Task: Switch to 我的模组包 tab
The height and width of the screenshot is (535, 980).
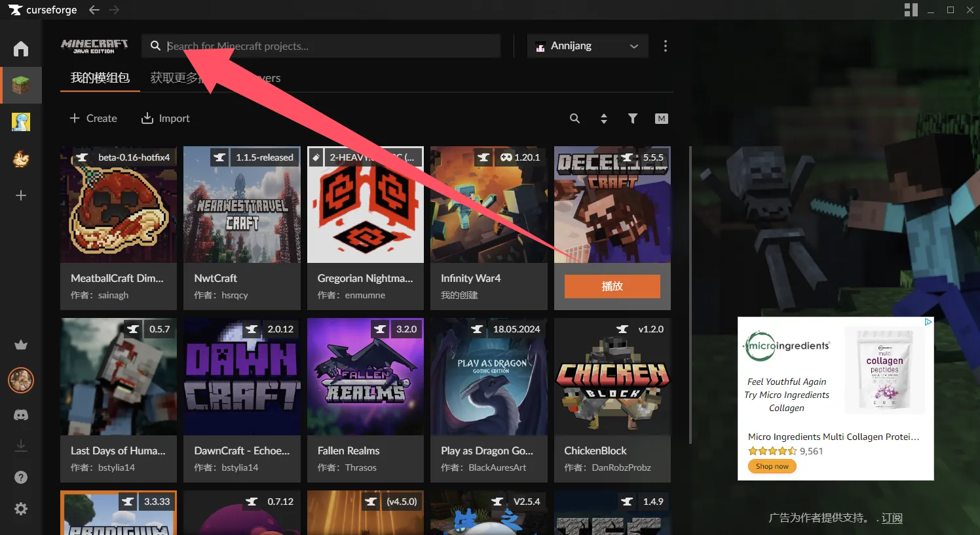Action: coord(100,78)
